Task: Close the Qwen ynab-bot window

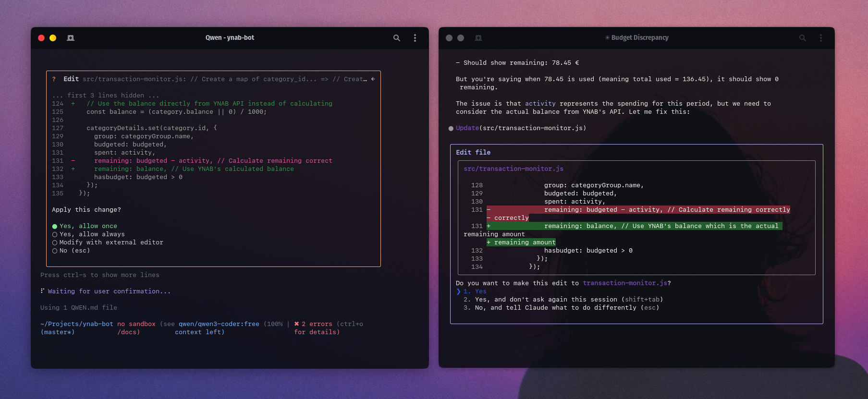Action: click(41, 38)
